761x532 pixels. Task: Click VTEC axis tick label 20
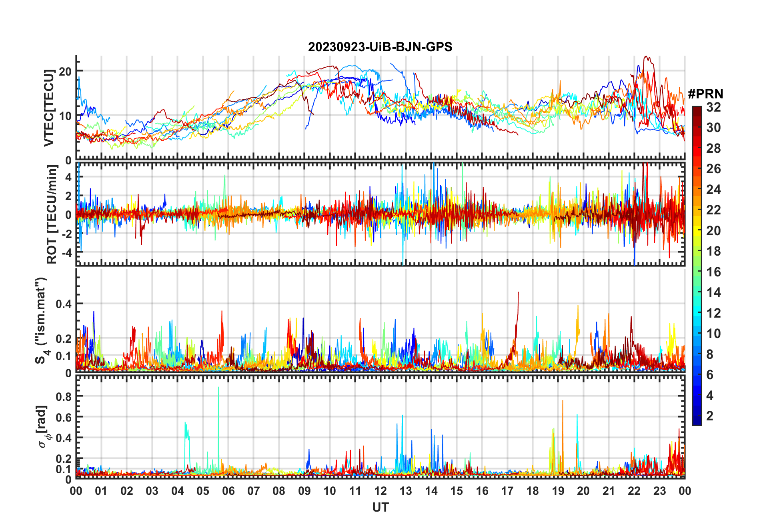pyautogui.click(x=65, y=72)
